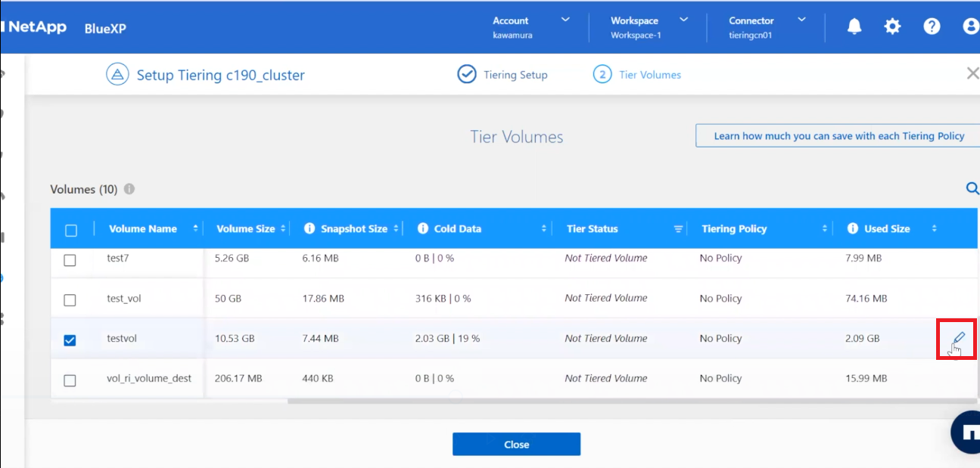Image resolution: width=980 pixels, height=468 pixels.
Task: Click the 2.03 GB | 19 % cold data cell
Action: pyautogui.click(x=447, y=338)
